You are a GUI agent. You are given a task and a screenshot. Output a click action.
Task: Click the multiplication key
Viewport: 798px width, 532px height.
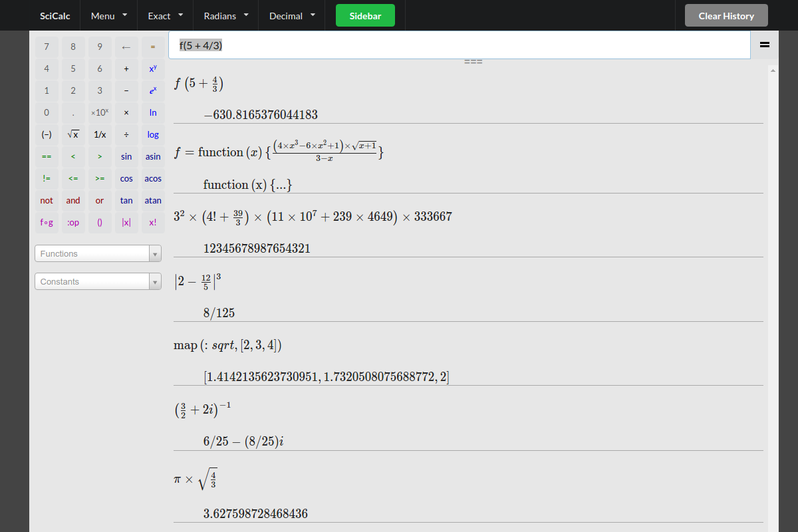(126, 113)
